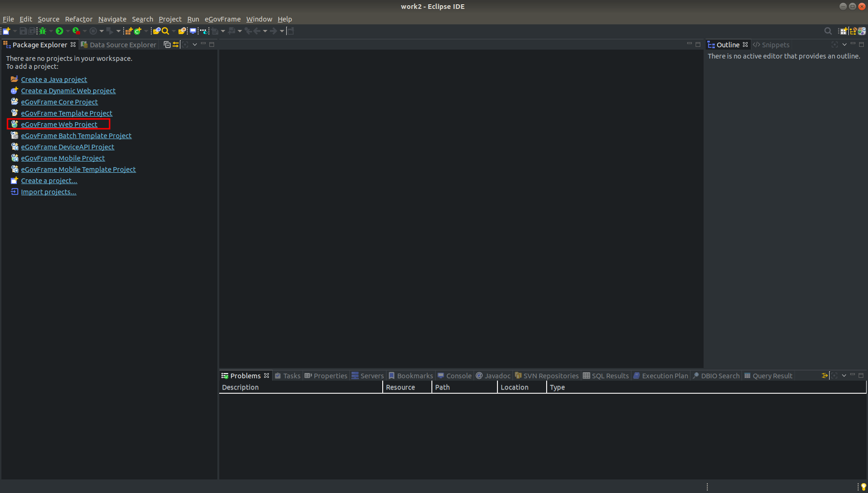868x493 pixels.
Task: Close the Package Explorer tab
Action: pyautogui.click(x=73, y=44)
